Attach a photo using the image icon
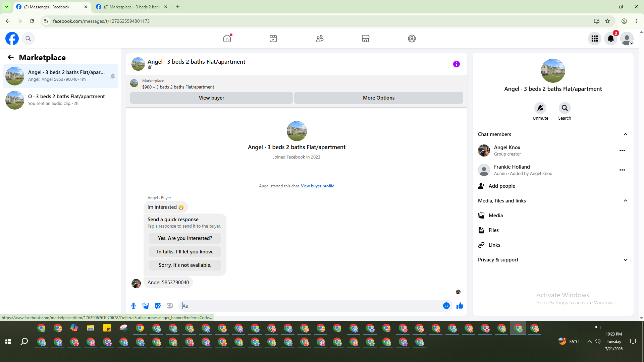The height and width of the screenshot is (362, 644). tap(146, 306)
